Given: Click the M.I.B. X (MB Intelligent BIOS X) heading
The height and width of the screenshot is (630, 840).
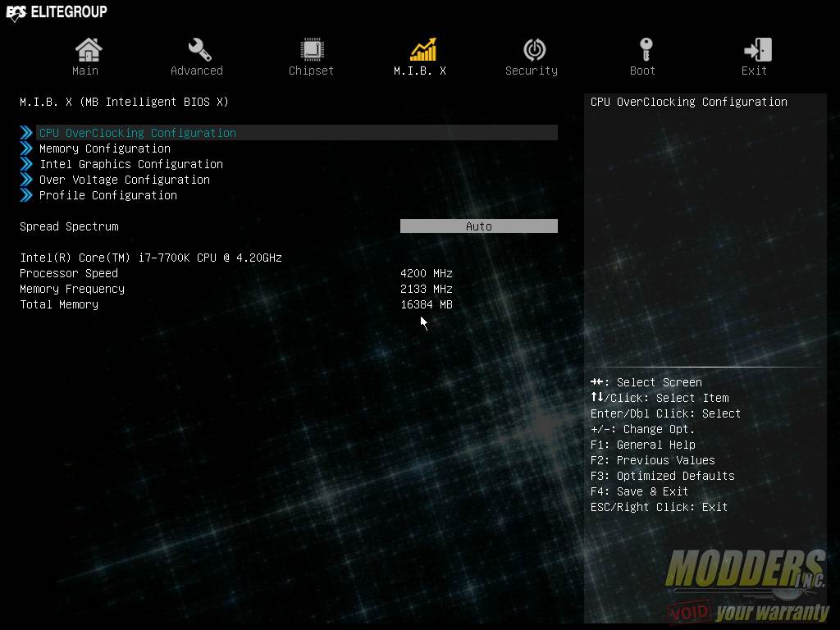Looking at the screenshot, I should pos(125,102).
